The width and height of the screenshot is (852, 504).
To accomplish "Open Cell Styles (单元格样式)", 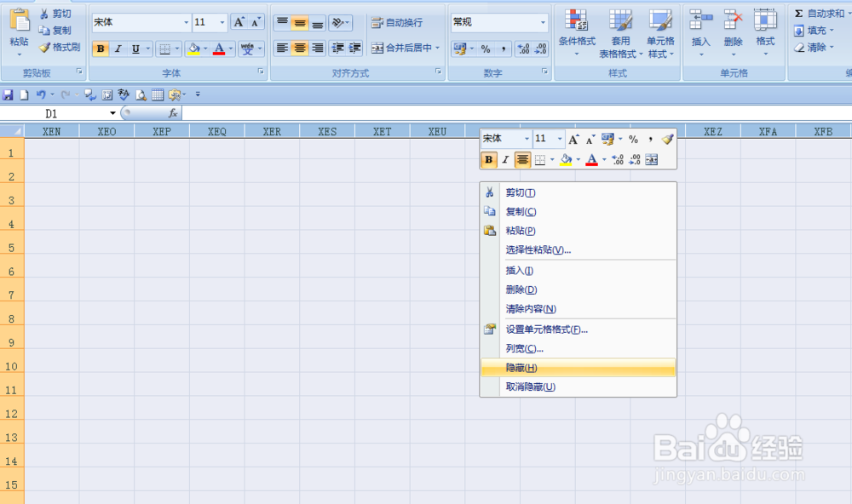I will [660, 32].
